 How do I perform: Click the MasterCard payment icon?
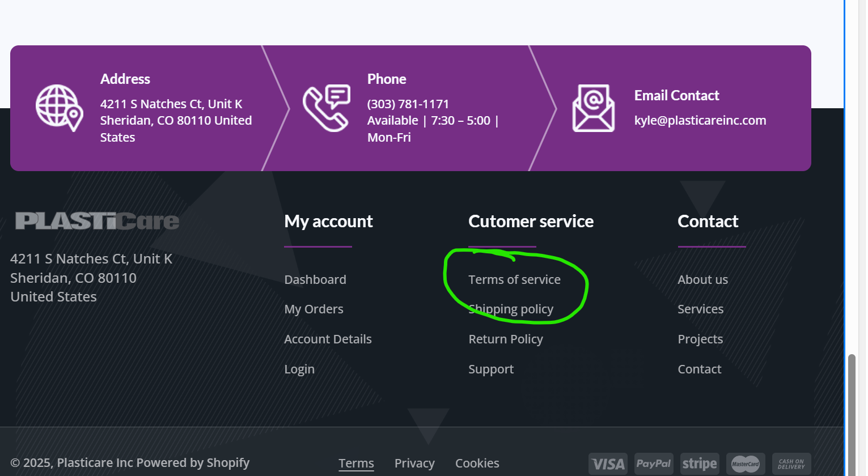[746, 464]
